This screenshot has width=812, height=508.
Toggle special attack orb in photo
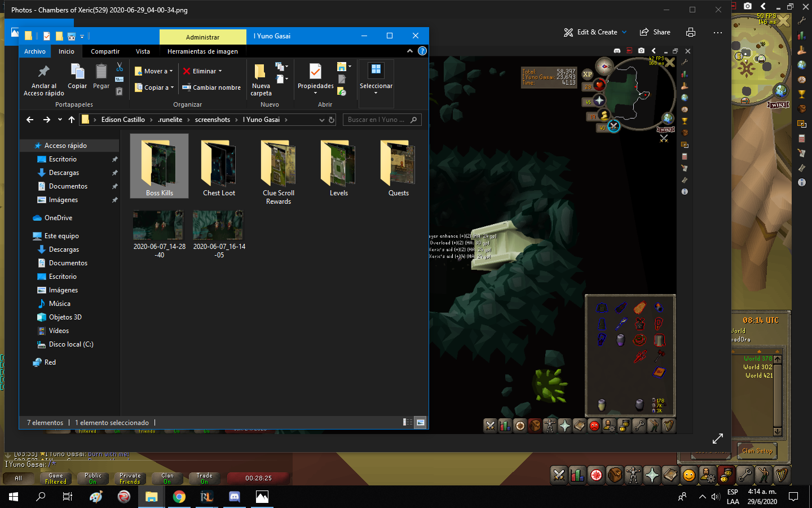click(614, 126)
